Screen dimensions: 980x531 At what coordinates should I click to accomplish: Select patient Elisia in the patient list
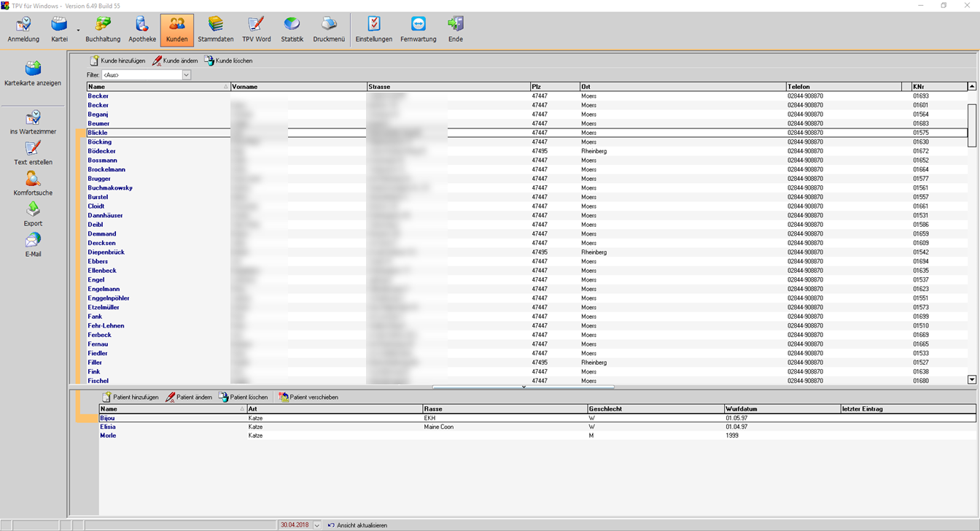pos(108,427)
